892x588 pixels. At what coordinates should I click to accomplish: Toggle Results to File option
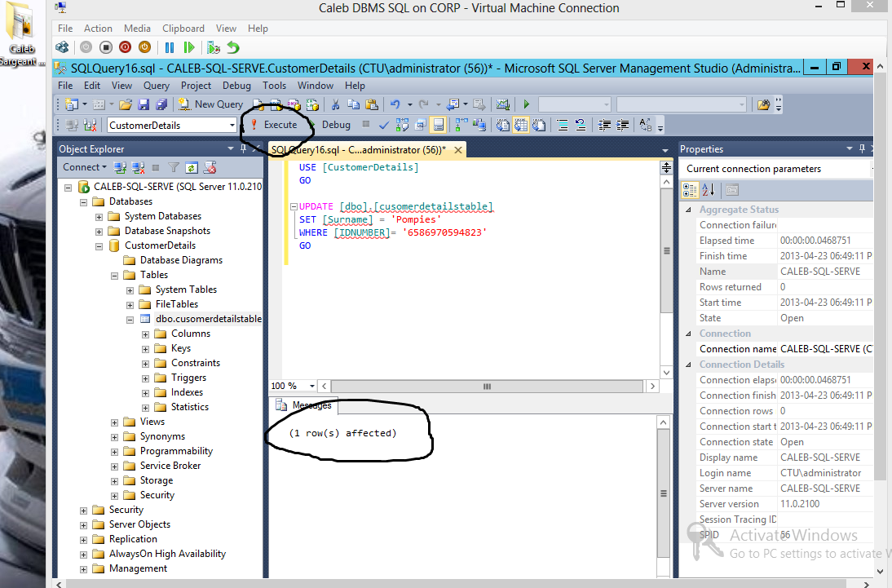click(539, 126)
